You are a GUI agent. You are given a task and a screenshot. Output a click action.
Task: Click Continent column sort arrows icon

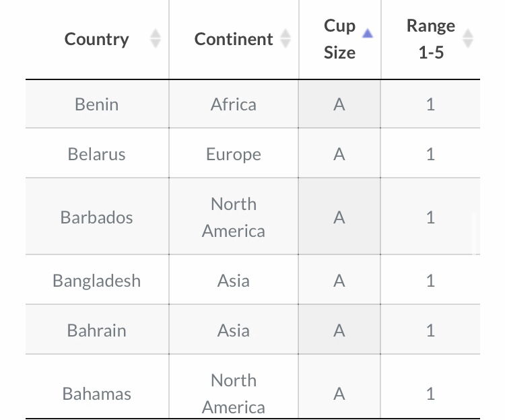click(285, 38)
